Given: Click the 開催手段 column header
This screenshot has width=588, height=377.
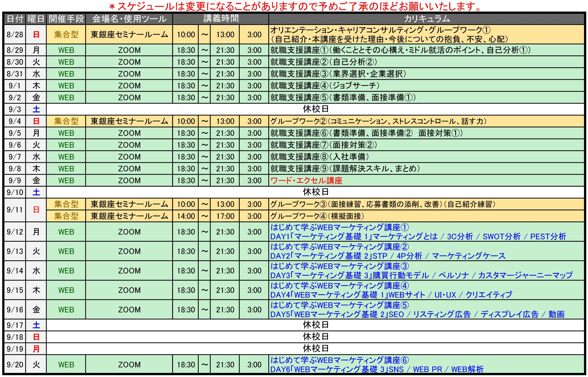Looking at the screenshot, I should point(66,19).
